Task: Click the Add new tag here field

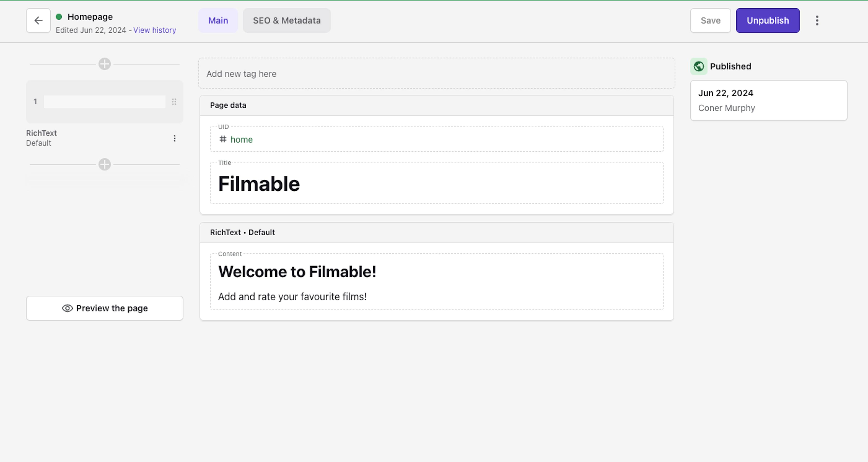Action: [436, 74]
